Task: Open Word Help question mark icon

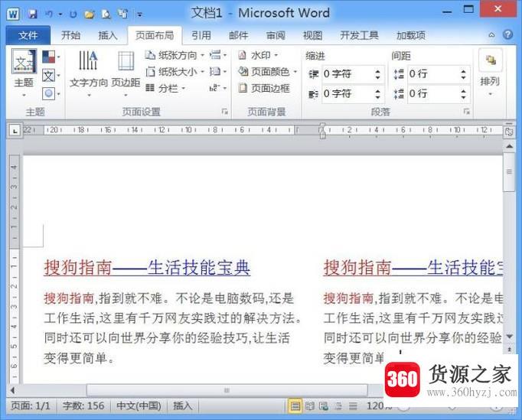Action: click(x=508, y=34)
